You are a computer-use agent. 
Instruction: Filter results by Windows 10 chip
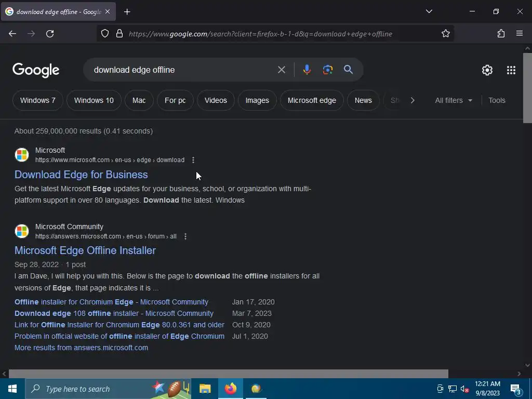(x=94, y=100)
